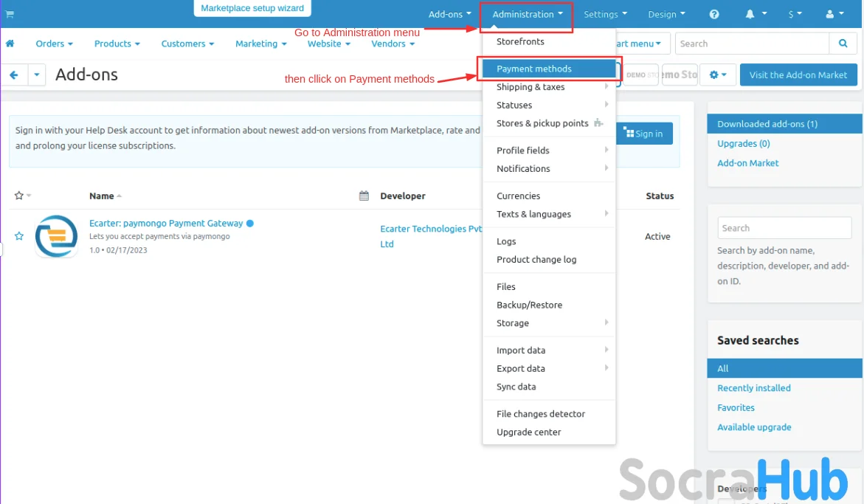Click the shopping cart icon in top bar
Image resolution: width=864 pixels, height=504 pixels.
[x=10, y=14]
